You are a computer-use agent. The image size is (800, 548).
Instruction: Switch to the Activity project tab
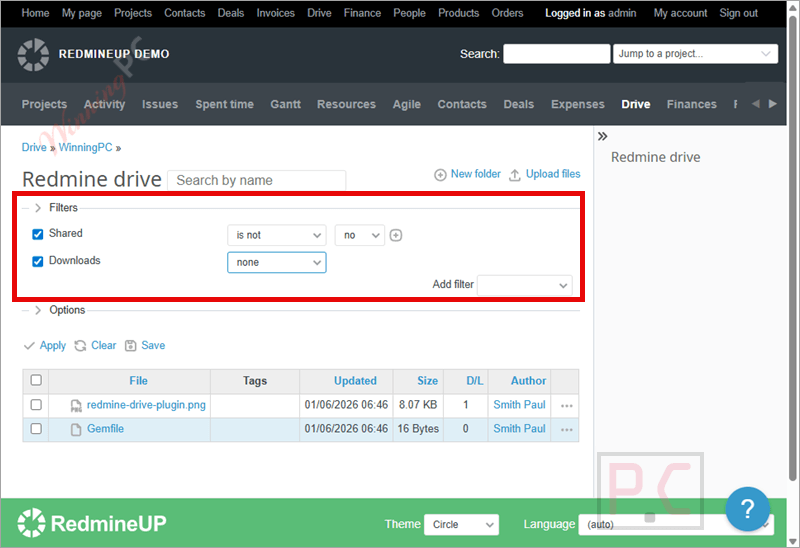pos(105,104)
